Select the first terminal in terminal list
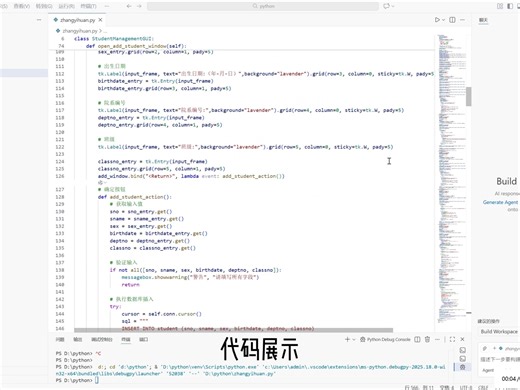Screen dimensions: 520x390 (463, 350)
